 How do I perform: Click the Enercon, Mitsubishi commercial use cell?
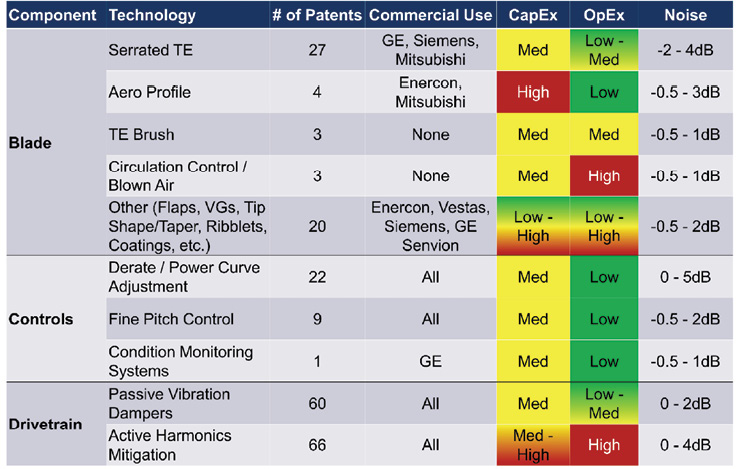(x=431, y=92)
